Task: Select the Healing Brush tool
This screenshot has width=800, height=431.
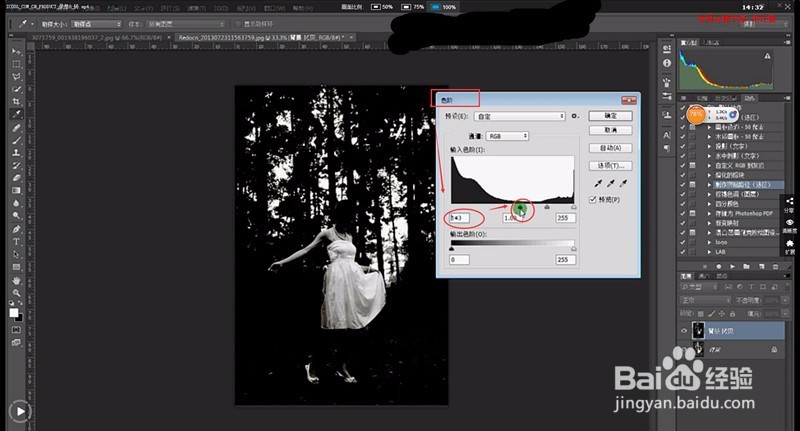Action: pos(16,128)
